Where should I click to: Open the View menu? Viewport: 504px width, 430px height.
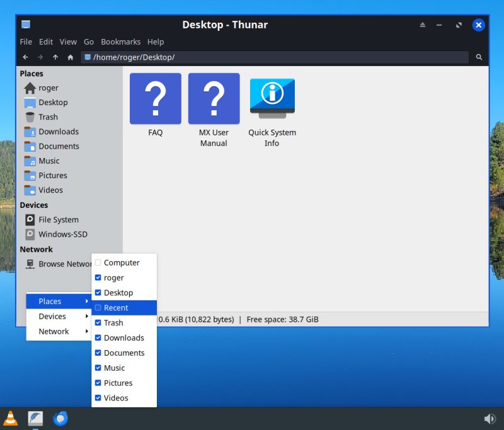pos(68,42)
